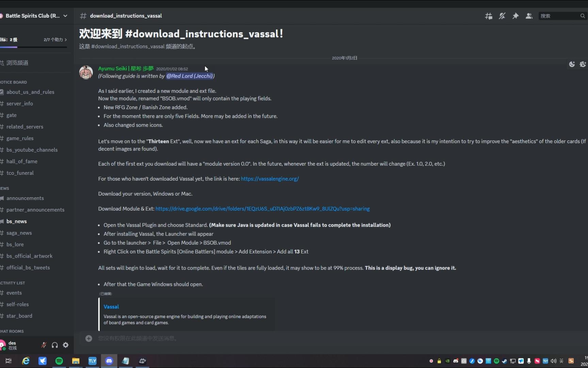Add reaction to Ayumu Seiki's message
The image size is (588, 368).
click(x=572, y=64)
